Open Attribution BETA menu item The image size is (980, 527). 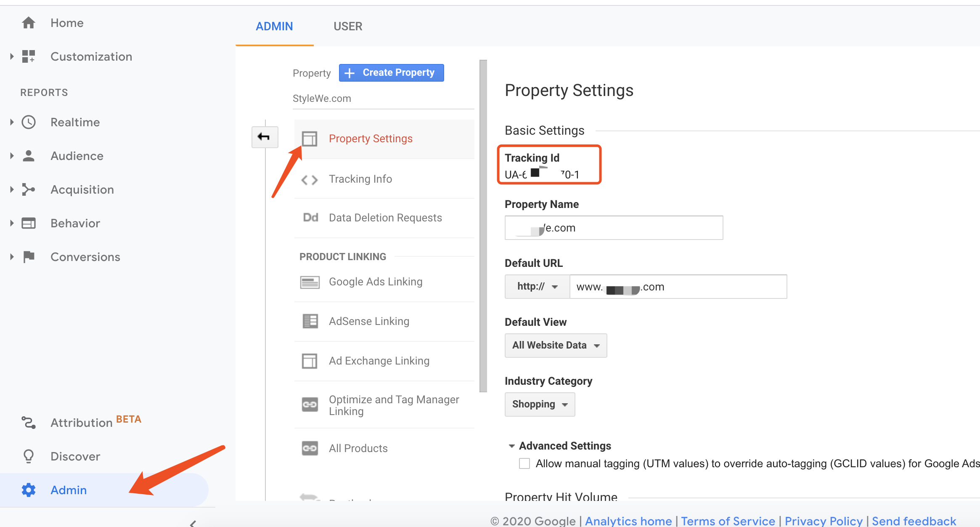tap(96, 422)
